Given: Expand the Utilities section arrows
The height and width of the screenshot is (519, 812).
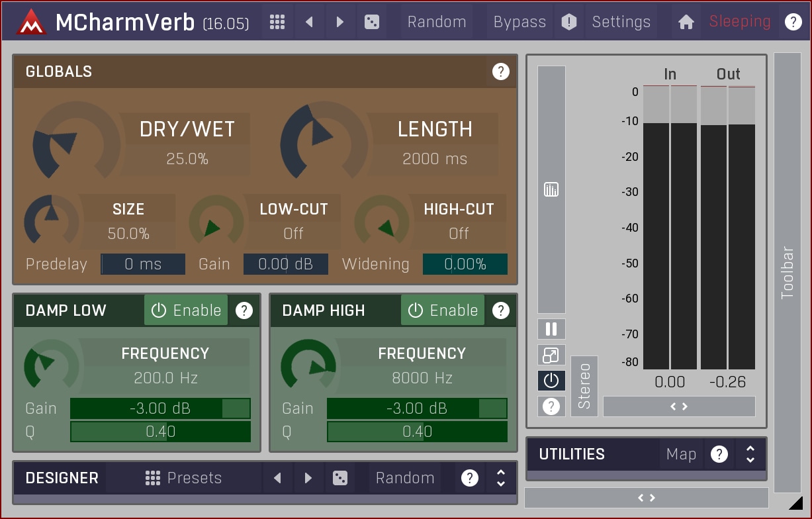Looking at the screenshot, I should point(750,454).
